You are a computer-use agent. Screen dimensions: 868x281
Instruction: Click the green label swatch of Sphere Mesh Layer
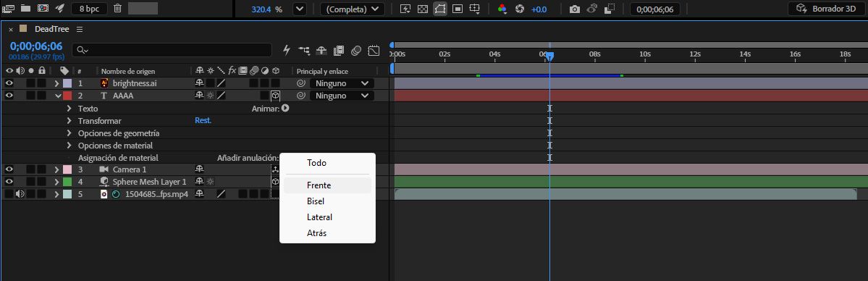[67, 181]
